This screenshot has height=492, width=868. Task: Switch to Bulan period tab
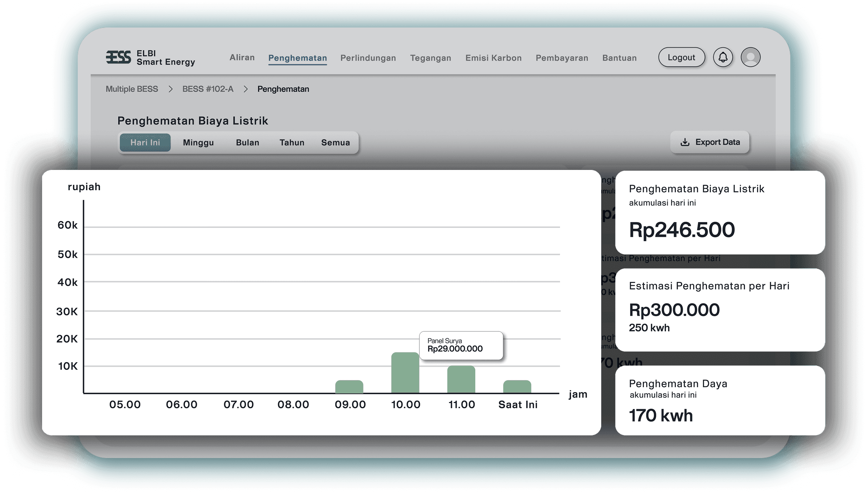247,142
